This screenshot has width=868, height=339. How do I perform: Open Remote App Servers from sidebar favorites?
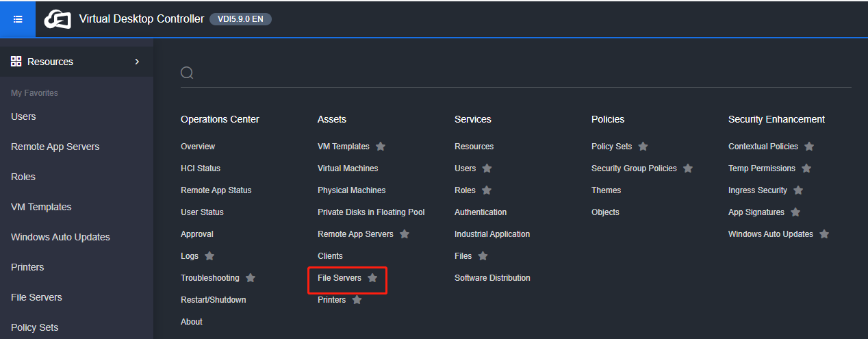click(55, 147)
